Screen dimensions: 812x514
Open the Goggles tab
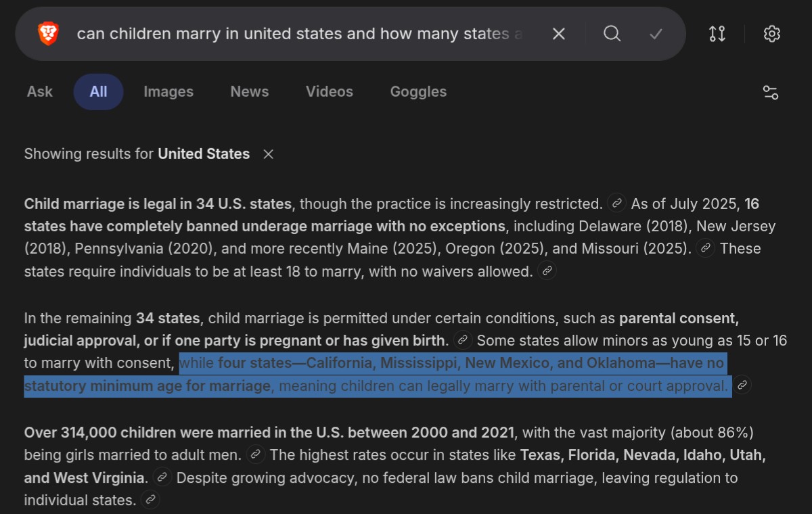pos(418,92)
